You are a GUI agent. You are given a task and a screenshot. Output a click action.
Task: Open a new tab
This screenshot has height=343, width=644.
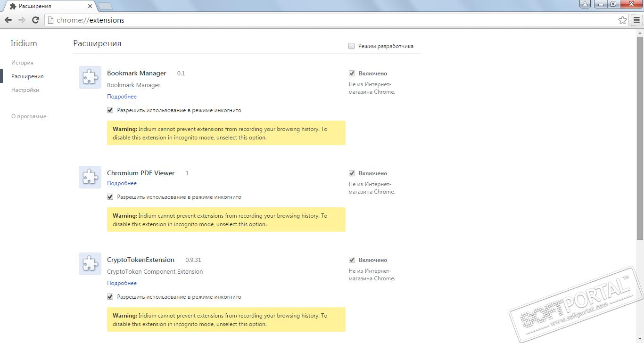(x=105, y=6)
